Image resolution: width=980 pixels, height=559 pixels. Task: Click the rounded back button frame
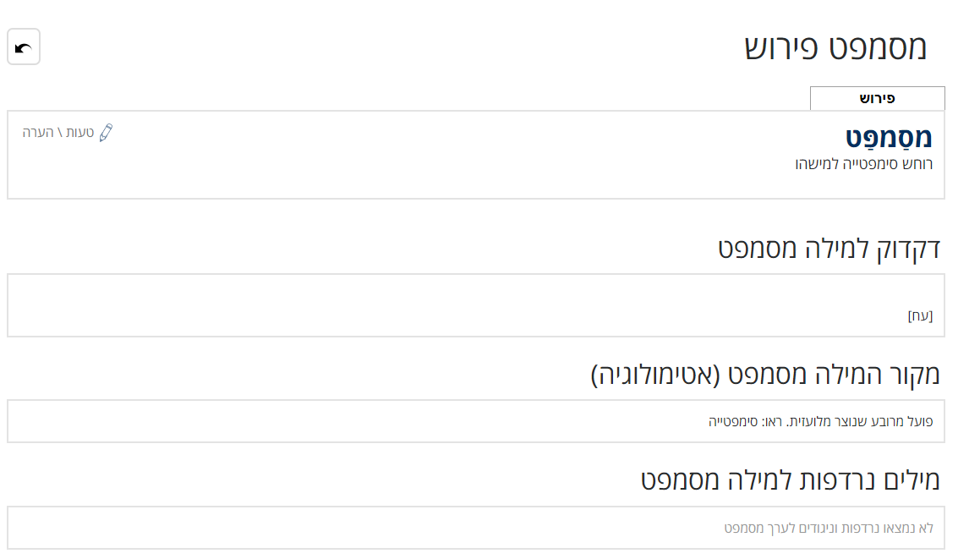pos(23,47)
